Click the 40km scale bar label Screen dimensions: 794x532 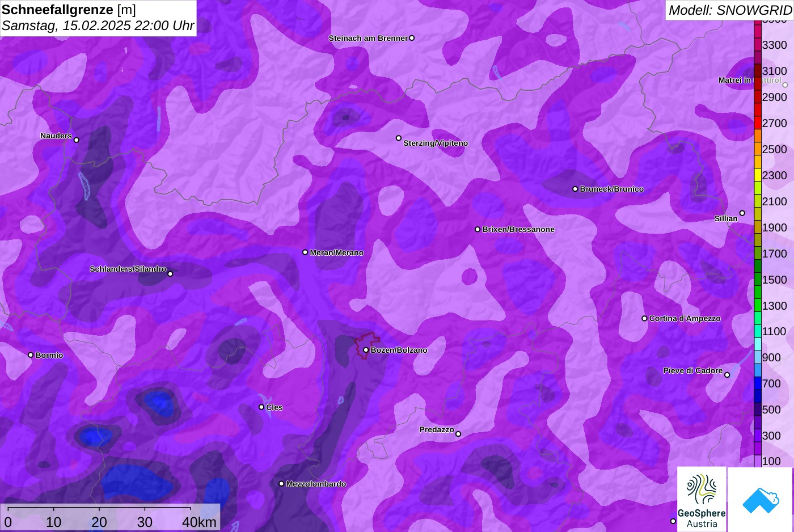[x=199, y=522]
